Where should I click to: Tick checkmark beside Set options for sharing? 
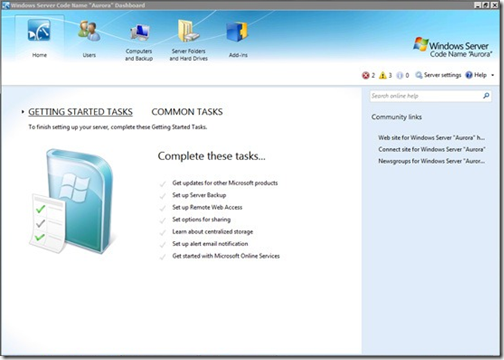point(163,220)
